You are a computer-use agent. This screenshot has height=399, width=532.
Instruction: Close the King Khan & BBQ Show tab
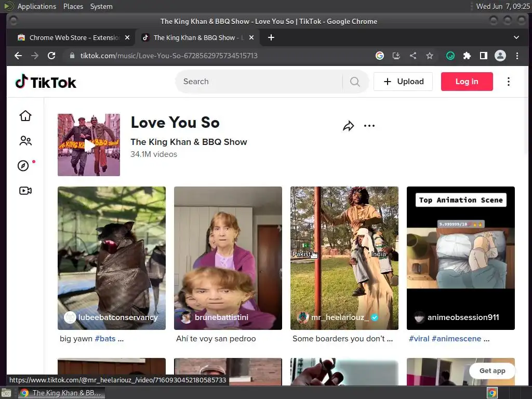coord(251,37)
